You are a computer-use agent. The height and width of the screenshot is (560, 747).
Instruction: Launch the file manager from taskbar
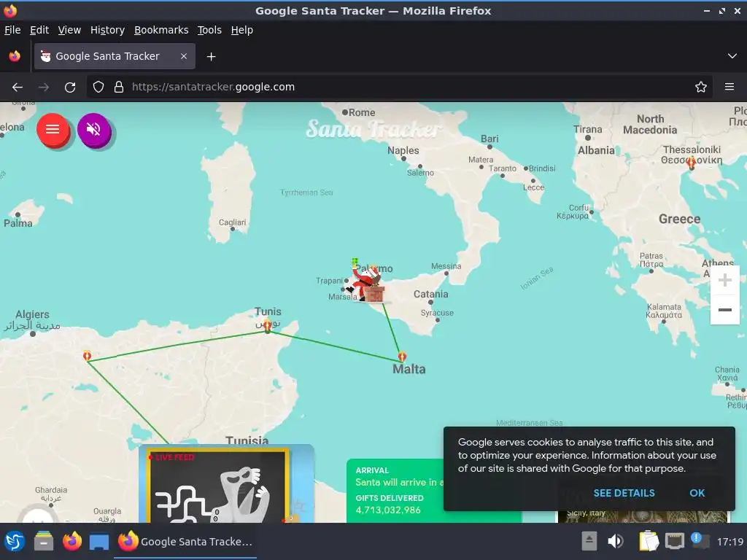pyautogui.click(x=44, y=542)
